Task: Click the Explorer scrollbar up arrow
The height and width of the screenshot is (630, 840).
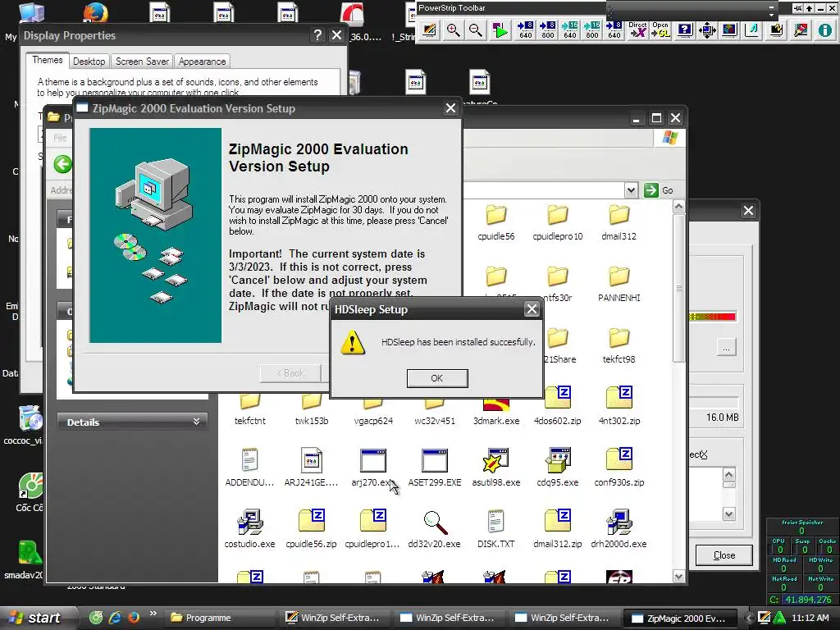Action: click(x=678, y=206)
